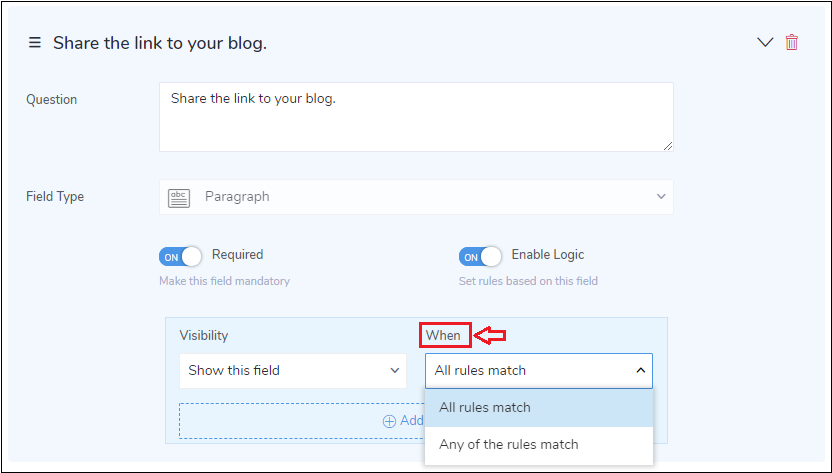Toggle the Required switch off

[180, 257]
